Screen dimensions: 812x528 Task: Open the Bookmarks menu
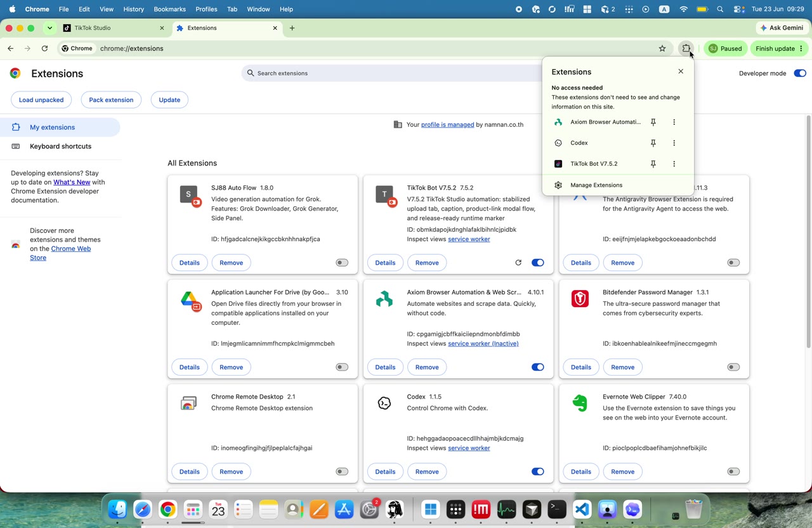point(169,10)
